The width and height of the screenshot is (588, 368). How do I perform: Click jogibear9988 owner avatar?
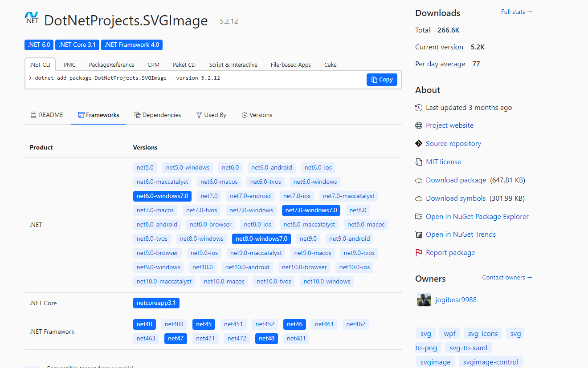pos(424,300)
